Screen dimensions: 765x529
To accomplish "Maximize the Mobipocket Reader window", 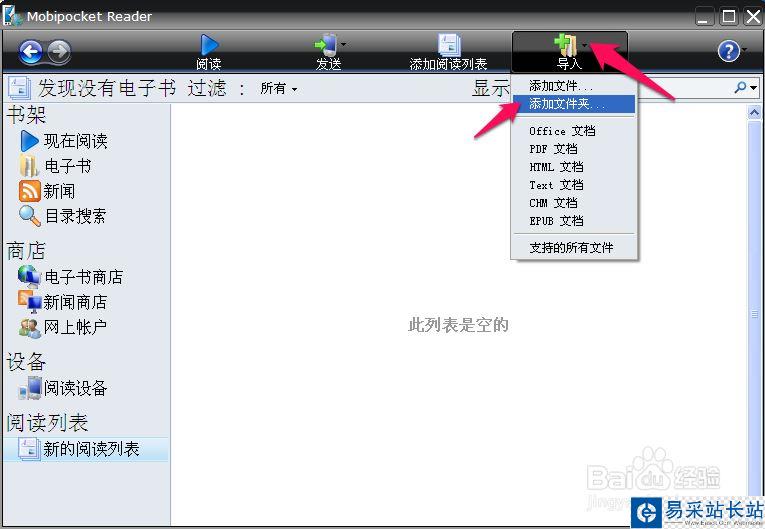I will pyautogui.click(x=729, y=17).
